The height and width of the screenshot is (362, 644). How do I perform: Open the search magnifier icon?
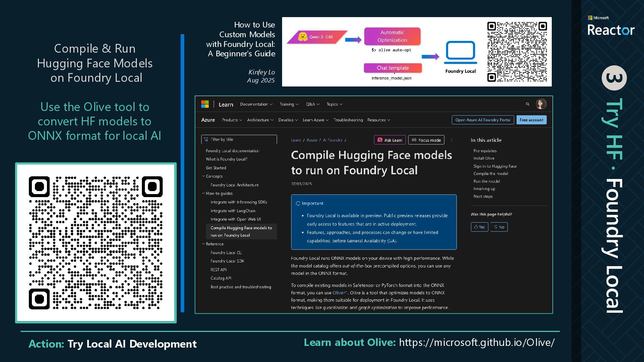tap(528, 104)
